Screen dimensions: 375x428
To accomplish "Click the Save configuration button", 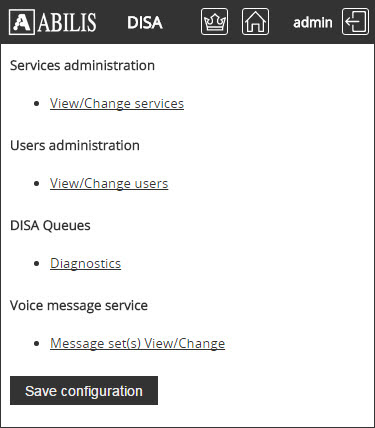I will click(x=84, y=391).
